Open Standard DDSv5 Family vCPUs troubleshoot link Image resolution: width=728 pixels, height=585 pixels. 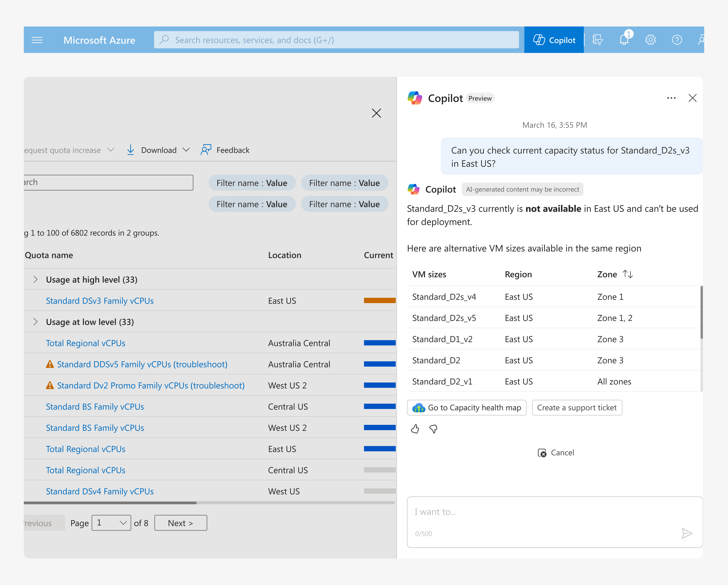(142, 364)
